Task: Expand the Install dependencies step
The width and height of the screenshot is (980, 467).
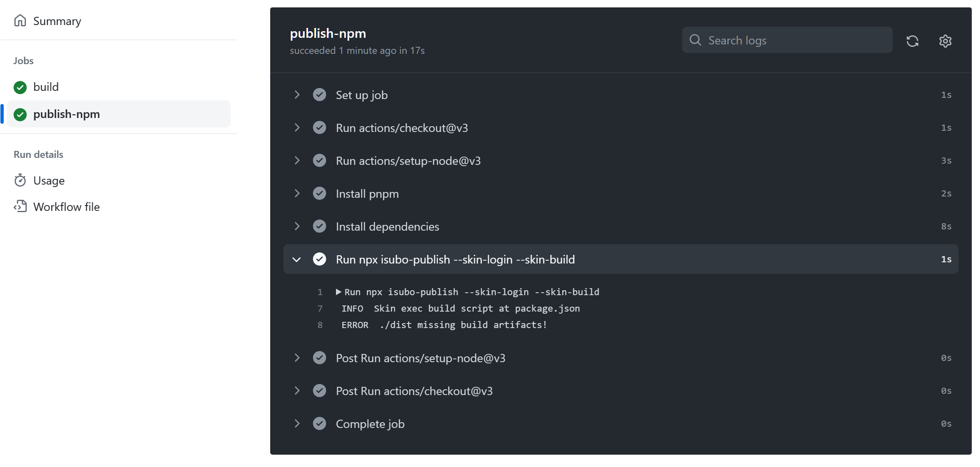Action: 297,226
